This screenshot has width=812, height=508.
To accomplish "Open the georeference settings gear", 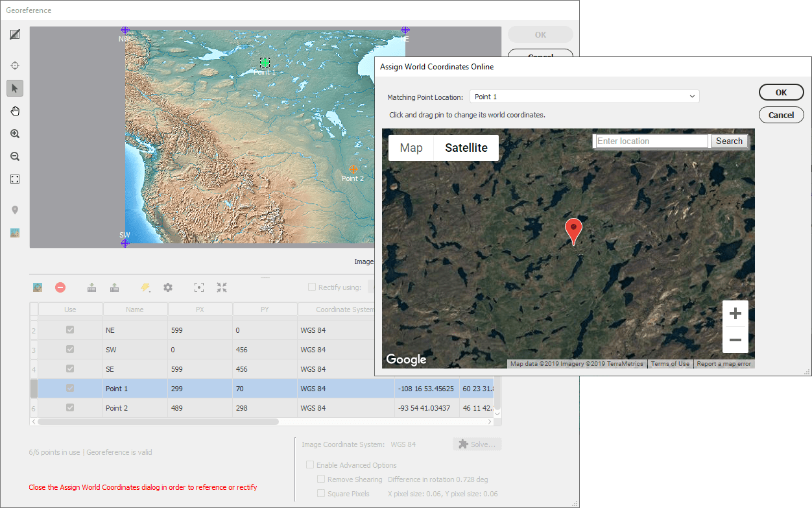I will (x=167, y=287).
